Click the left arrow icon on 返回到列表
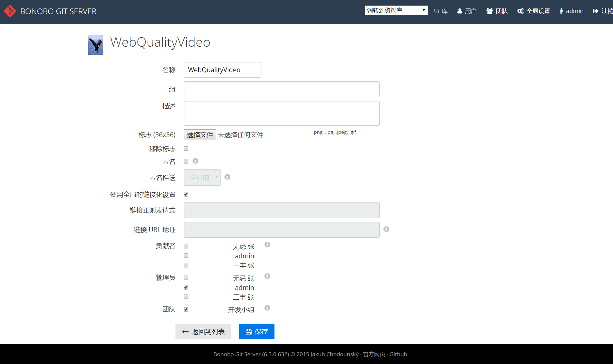The width and height of the screenshot is (613, 364). click(x=185, y=332)
